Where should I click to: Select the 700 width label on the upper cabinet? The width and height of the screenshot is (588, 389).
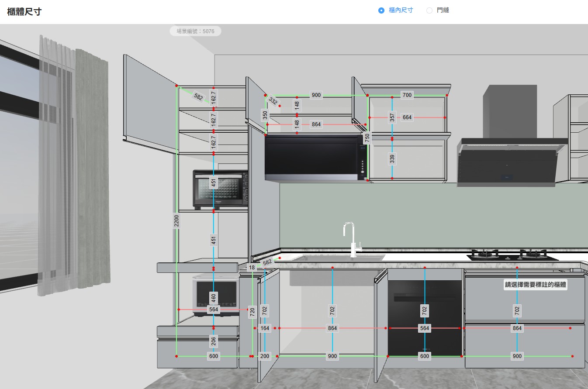coord(407,95)
